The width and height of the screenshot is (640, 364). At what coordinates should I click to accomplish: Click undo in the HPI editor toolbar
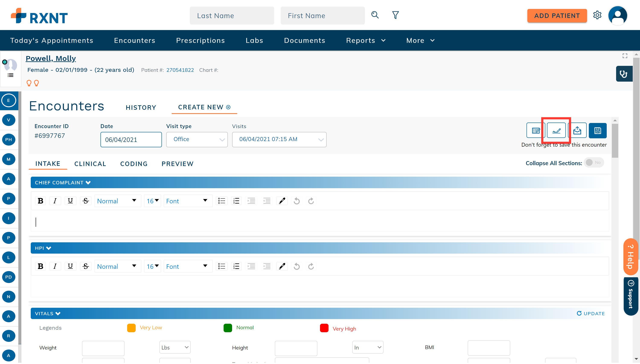(297, 266)
